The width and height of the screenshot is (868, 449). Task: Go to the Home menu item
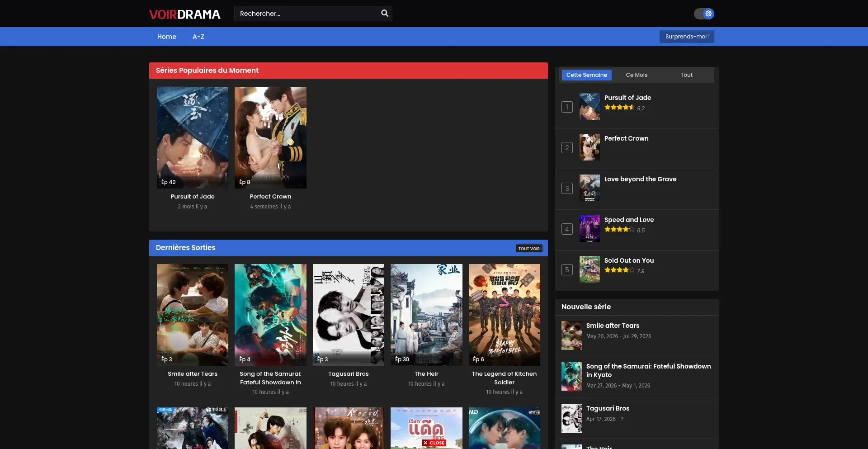[x=167, y=37]
